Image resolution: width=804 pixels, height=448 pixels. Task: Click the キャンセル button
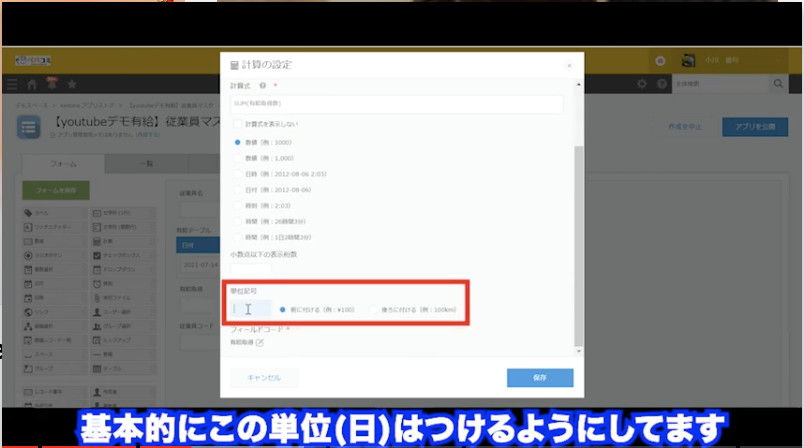click(x=264, y=377)
